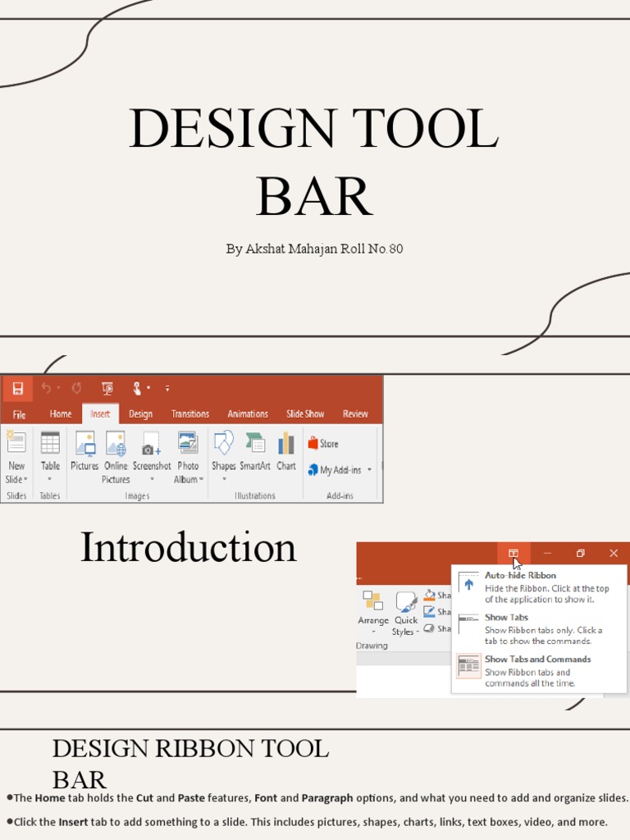
Task: Click the Shape Outline pencil icon
Action: (429, 611)
